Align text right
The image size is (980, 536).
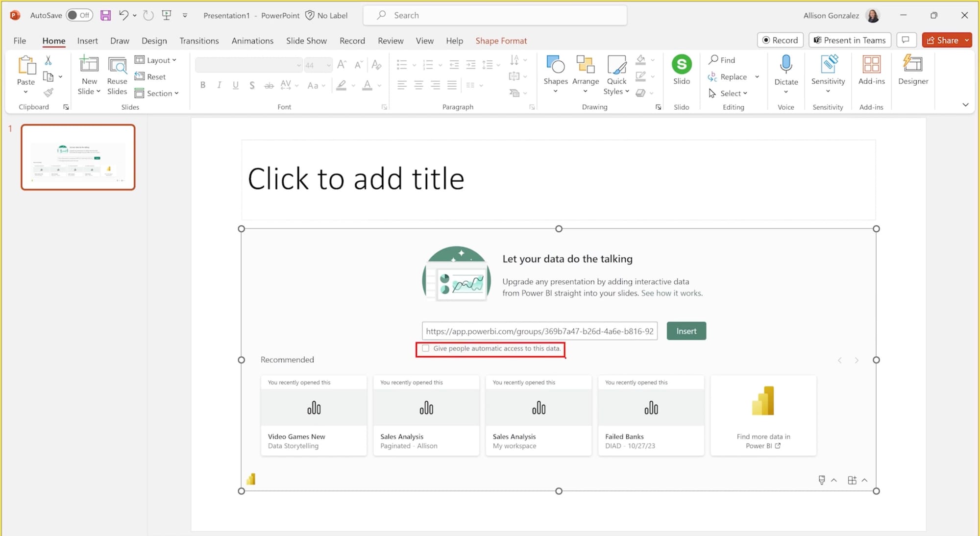coord(435,85)
